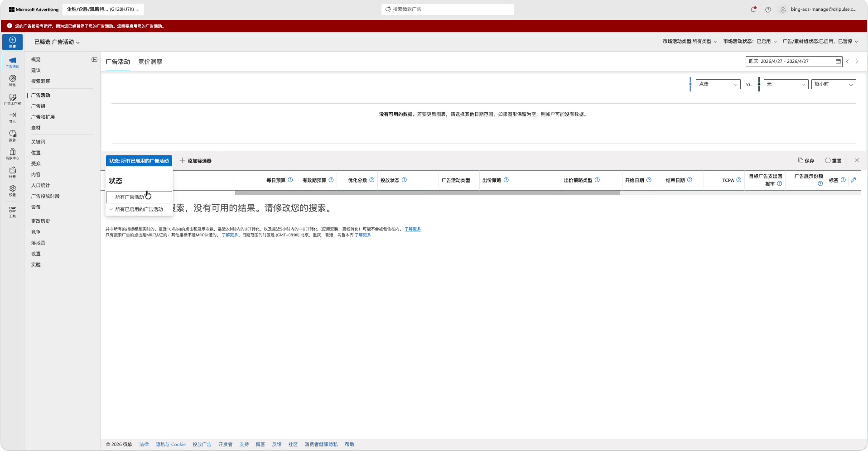
Task: Open the 广告活动 megaphone icon in the left rail
Action: pyautogui.click(x=12, y=62)
